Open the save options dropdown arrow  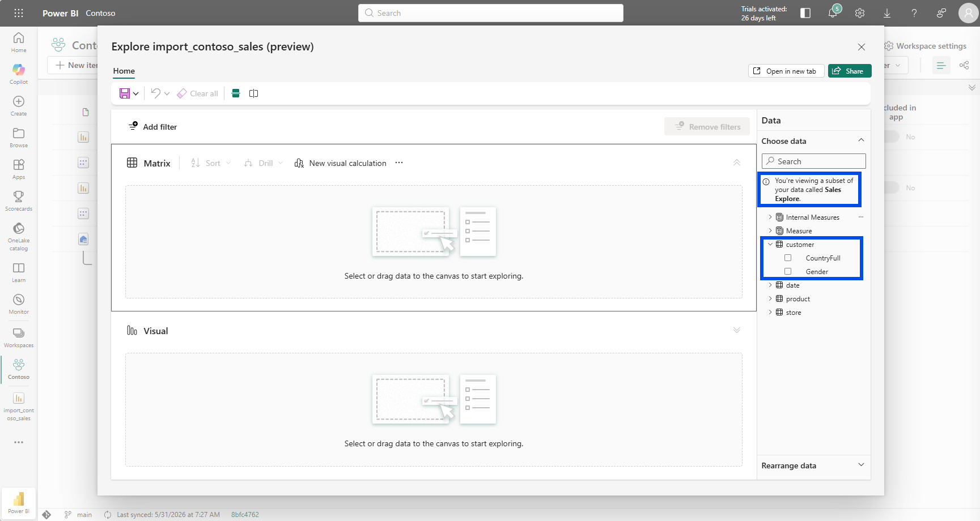coord(136,93)
